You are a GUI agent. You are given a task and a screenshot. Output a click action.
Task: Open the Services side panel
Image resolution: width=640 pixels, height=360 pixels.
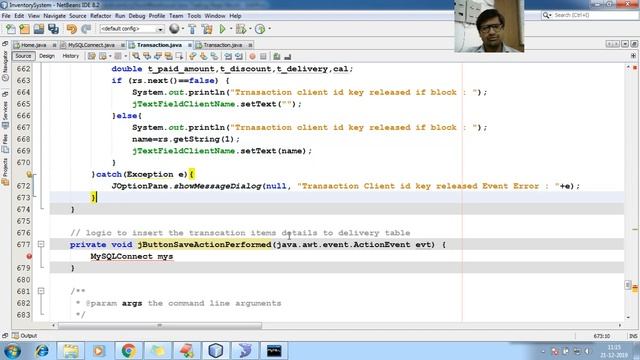point(5,114)
